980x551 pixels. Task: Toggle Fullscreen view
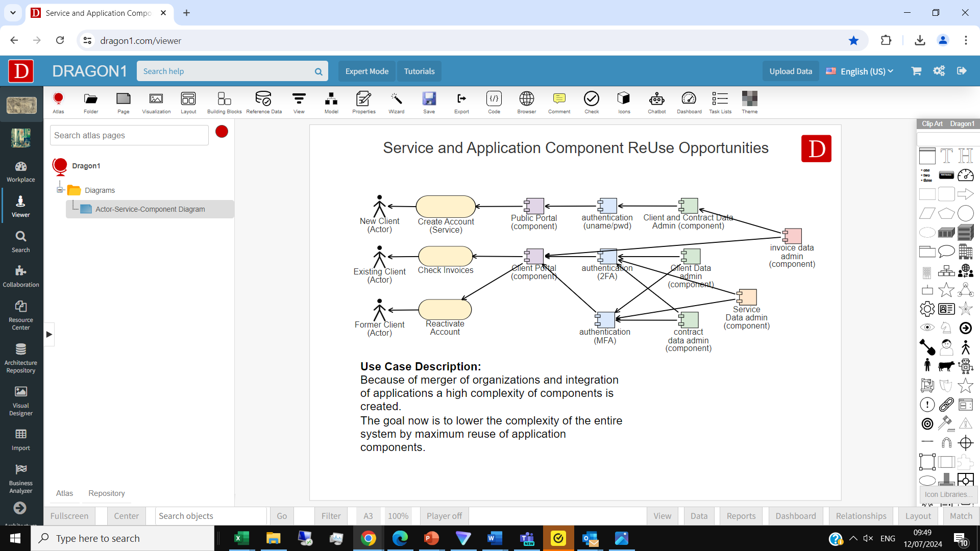tap(69, 516)
